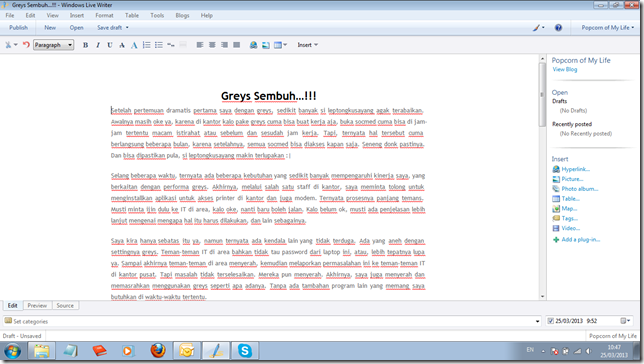Switch to the Edit tab

pyautogui.click(x=12, y=306)
